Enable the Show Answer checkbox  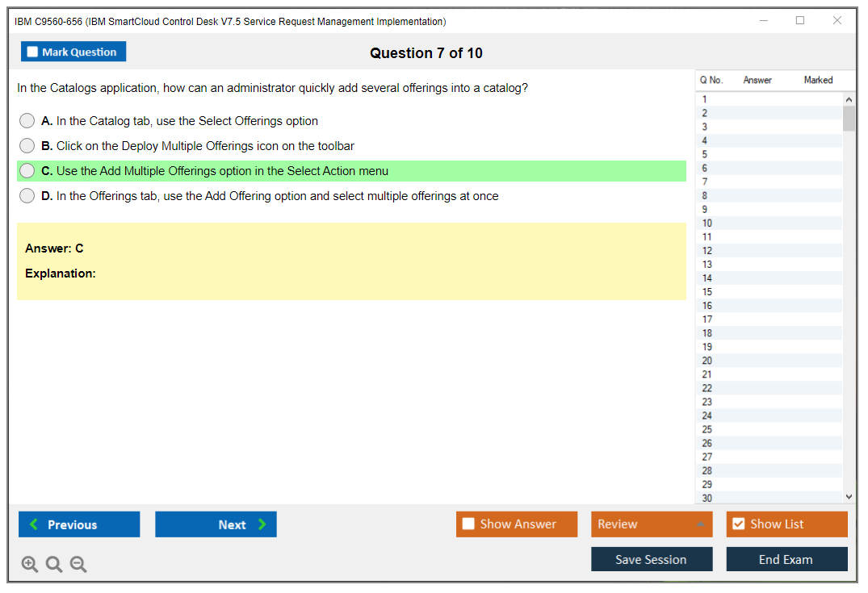(x=468, y=524)
